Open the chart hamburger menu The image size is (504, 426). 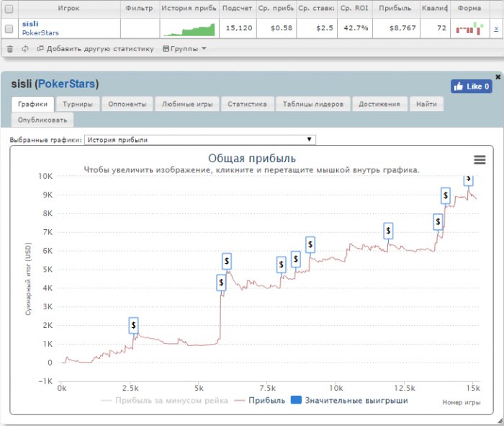tap(480, 160)
